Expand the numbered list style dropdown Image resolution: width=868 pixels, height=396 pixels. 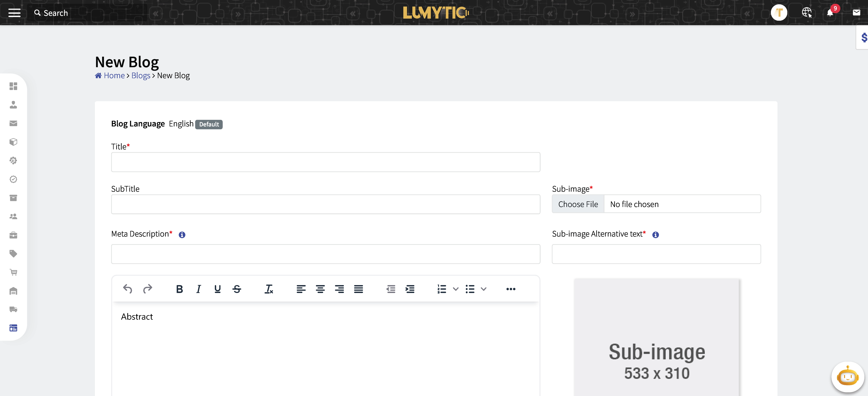456,289
